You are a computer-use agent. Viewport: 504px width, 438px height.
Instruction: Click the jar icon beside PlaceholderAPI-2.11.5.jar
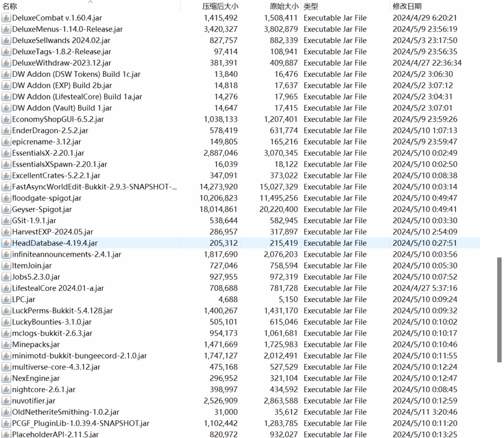pos(6,435)
